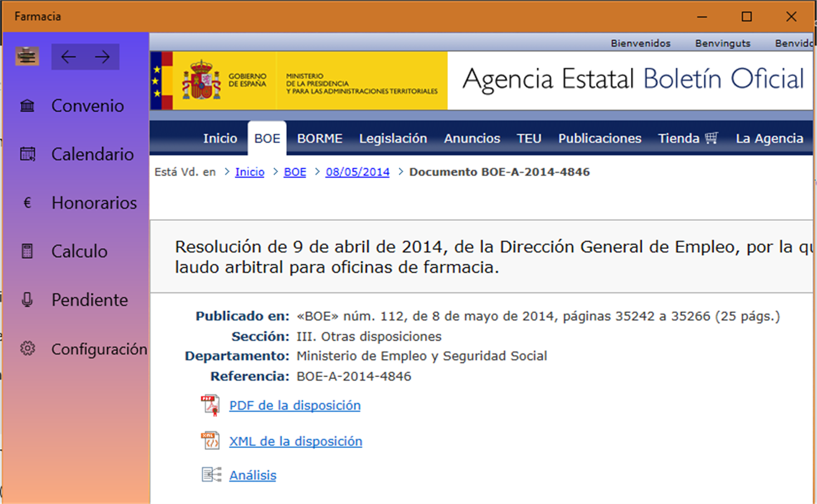Viewport: 817px width, 504px height.
Task: Follow the BOE breadcrumb link
Action: [295, 172]
